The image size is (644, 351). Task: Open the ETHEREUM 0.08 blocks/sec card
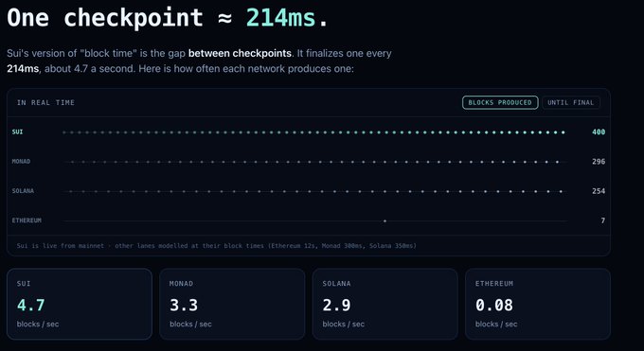(538, 305)
